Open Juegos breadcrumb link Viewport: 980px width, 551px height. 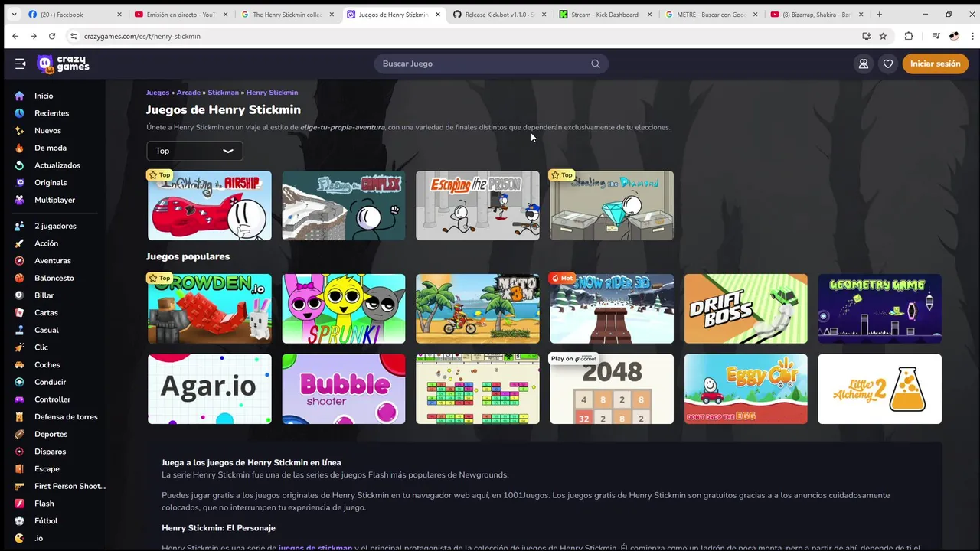coord(158,93)
